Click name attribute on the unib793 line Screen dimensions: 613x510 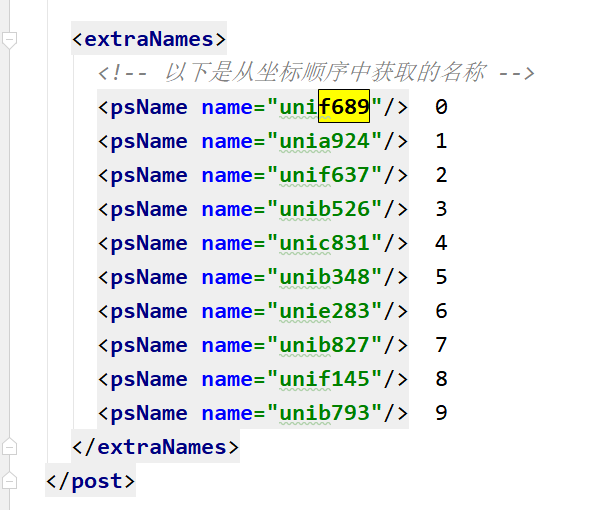[227, 413]
